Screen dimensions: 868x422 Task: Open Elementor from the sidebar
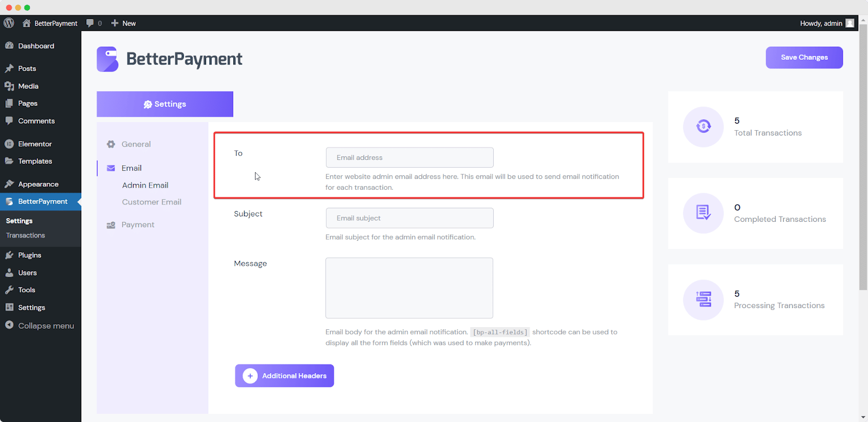coord(35,144)
